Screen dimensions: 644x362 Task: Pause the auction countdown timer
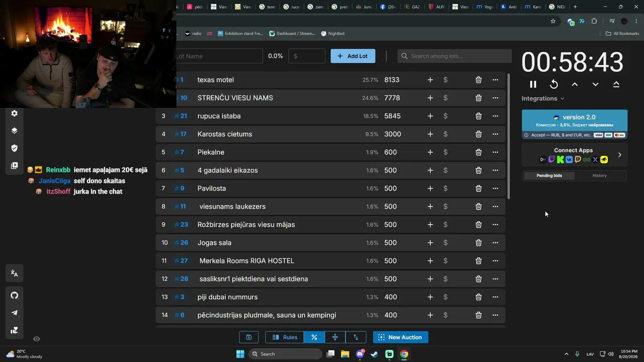pos(533,84)
